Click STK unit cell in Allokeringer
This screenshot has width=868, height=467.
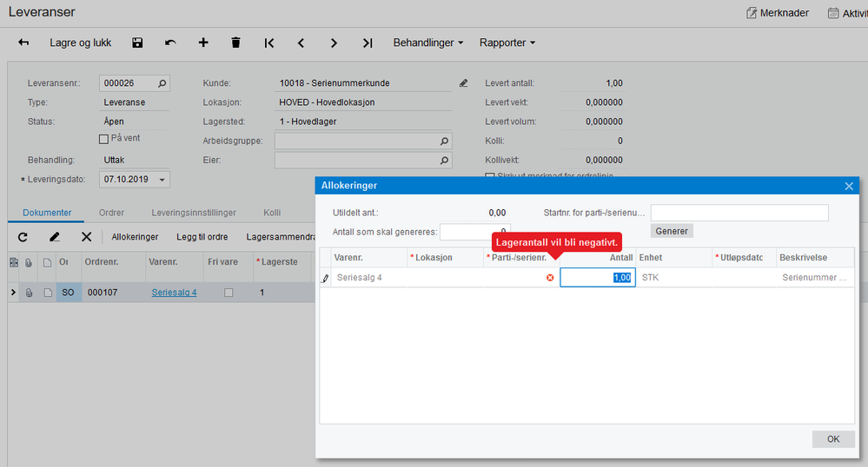[x=673, y=278]
